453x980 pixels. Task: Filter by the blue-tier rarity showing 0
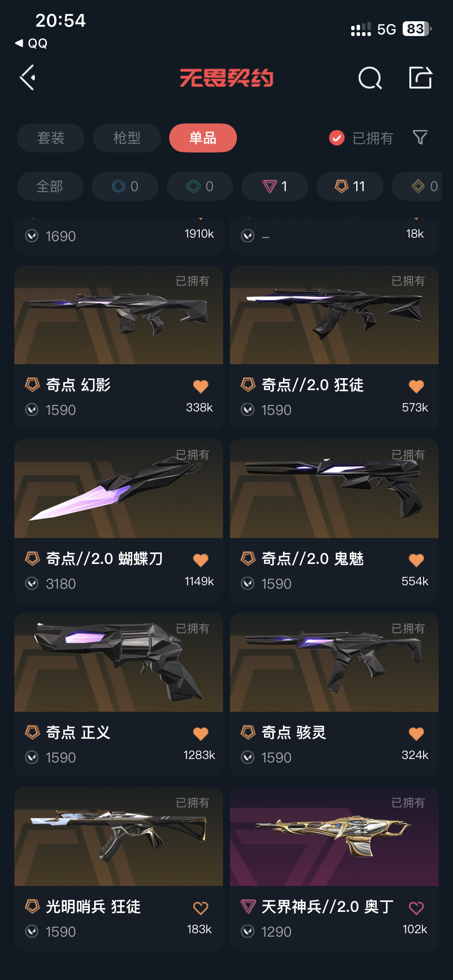pos(125,186)
